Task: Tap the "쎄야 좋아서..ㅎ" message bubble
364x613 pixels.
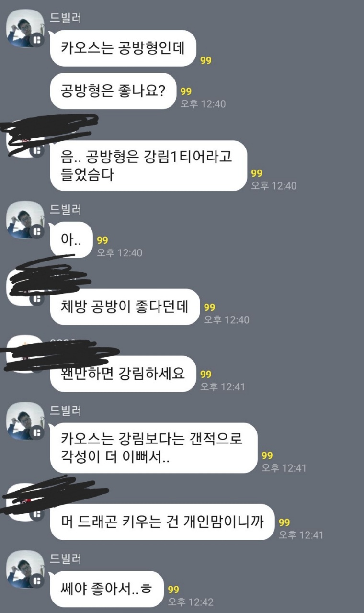Action: (x=107, y=589)
